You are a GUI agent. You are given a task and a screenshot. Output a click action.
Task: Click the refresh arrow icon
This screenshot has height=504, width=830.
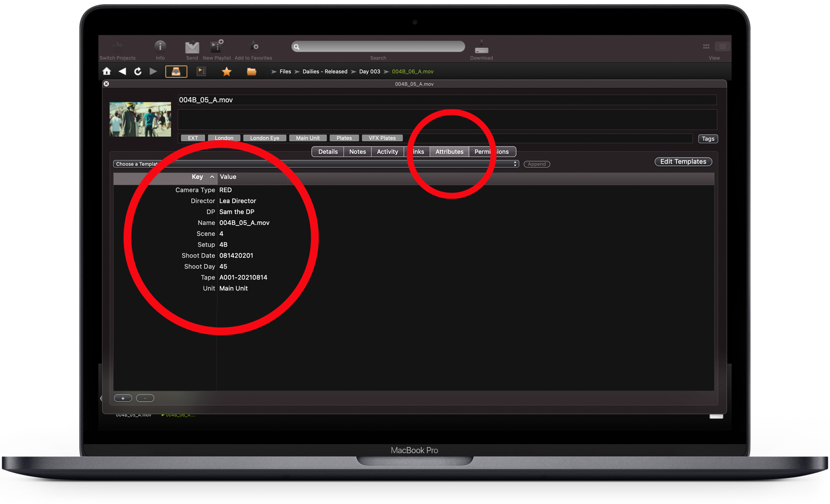(x=137, y=72)
